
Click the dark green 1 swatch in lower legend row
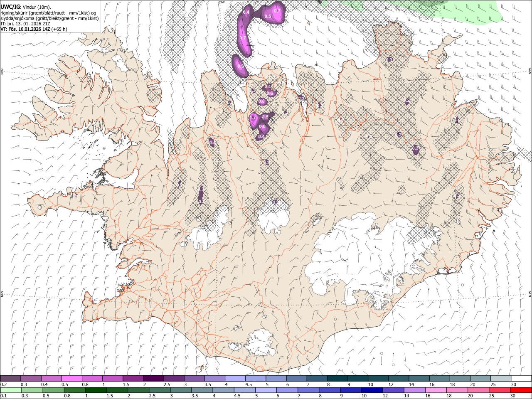tap(96, 390)
